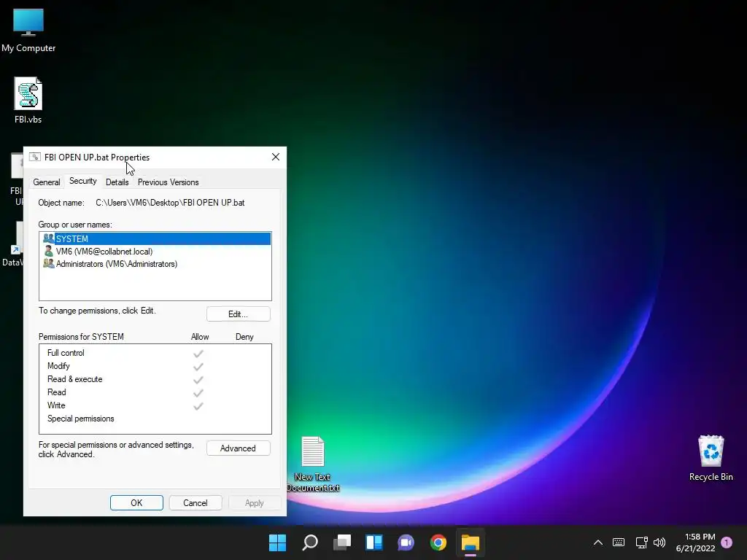Open File Explorer from taskbar
Viewport: 747px width, 560px height.
point(471,542)
